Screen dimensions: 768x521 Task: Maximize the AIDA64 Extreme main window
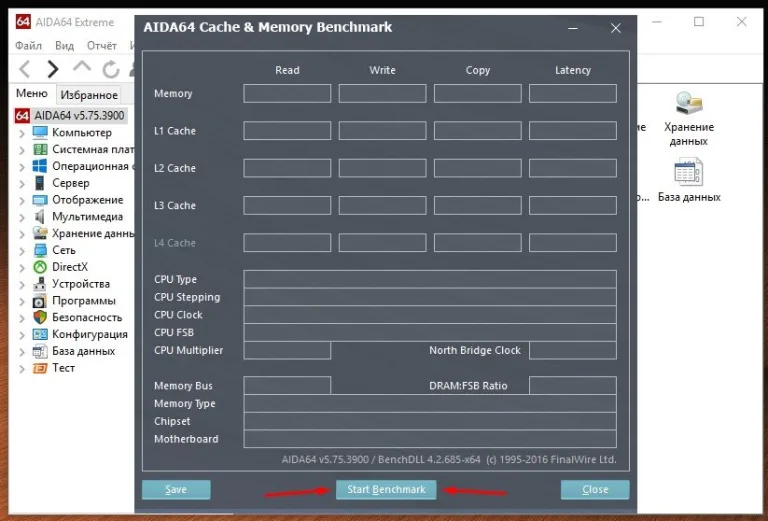click(x=699, y=22)
